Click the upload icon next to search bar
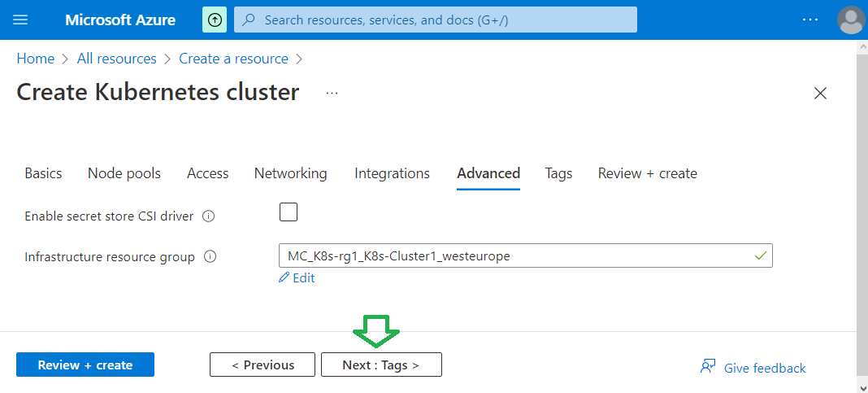The image size is (868, 393). [215, 20]
